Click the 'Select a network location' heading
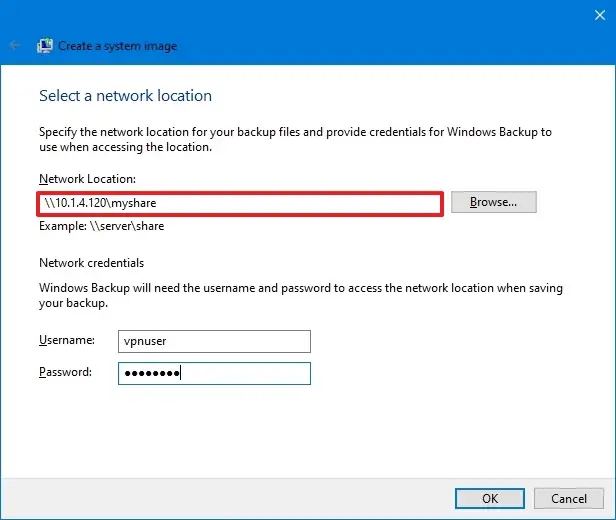 (x=125, y=97)
